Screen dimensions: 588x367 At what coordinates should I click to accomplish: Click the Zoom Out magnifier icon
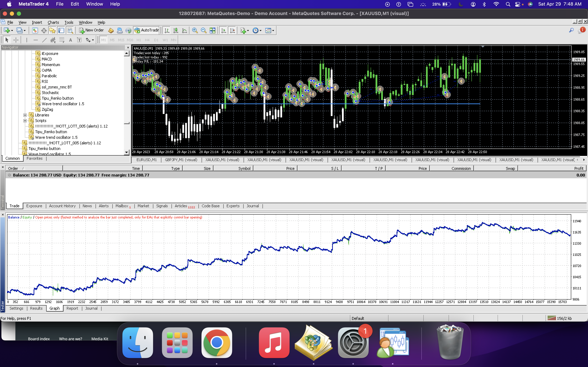point(203,30)
